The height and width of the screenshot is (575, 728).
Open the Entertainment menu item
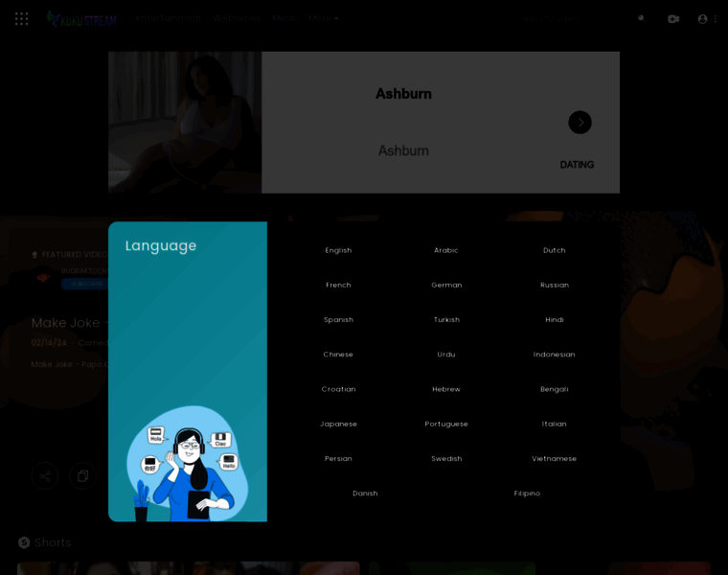pos(169,18)
